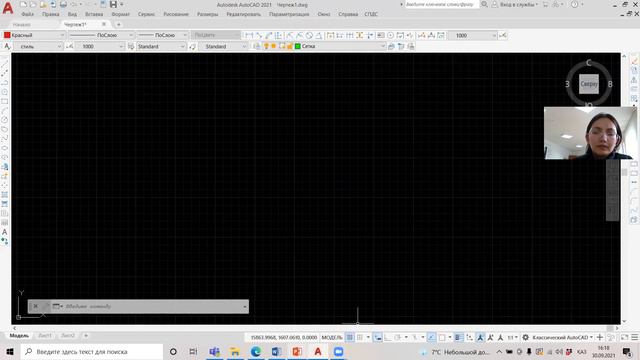
Task: Open the Сервис menu
Action: tap(146, 14)
